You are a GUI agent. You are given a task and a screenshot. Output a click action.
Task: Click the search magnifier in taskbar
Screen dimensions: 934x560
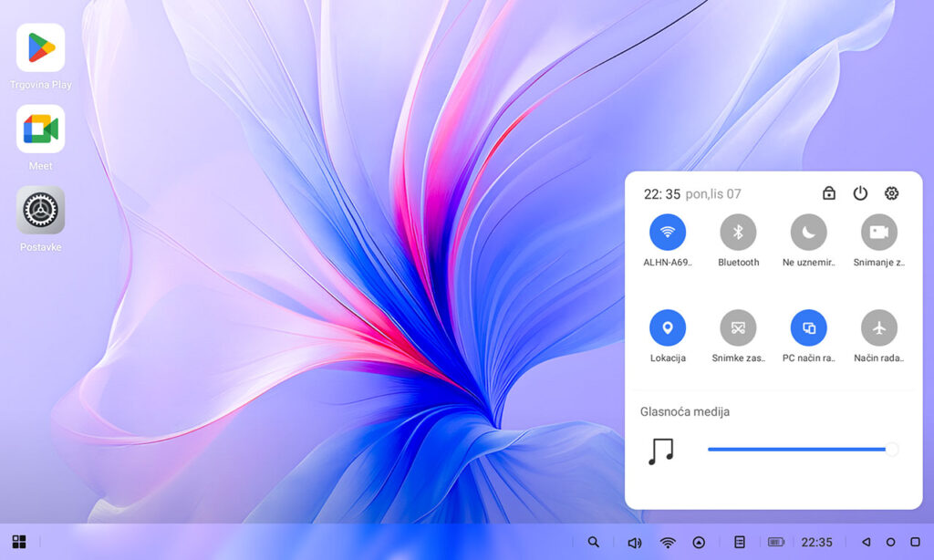coord(594,542)
